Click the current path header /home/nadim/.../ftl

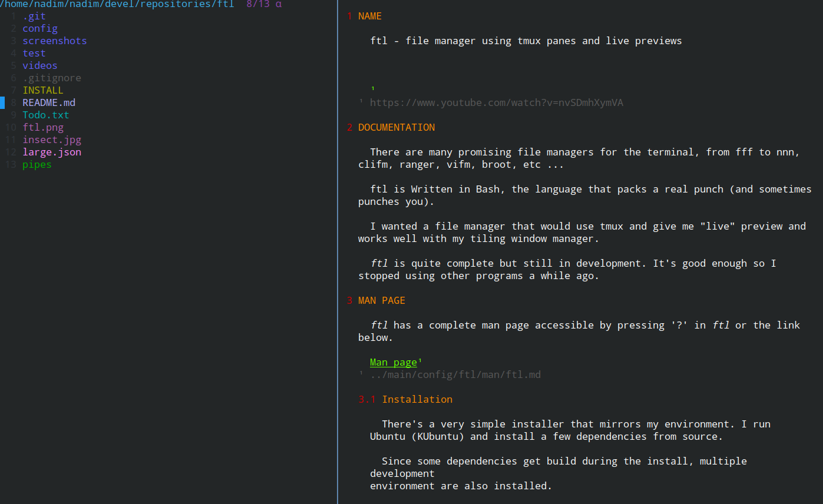pyautogui.click(x=117, y=4)
